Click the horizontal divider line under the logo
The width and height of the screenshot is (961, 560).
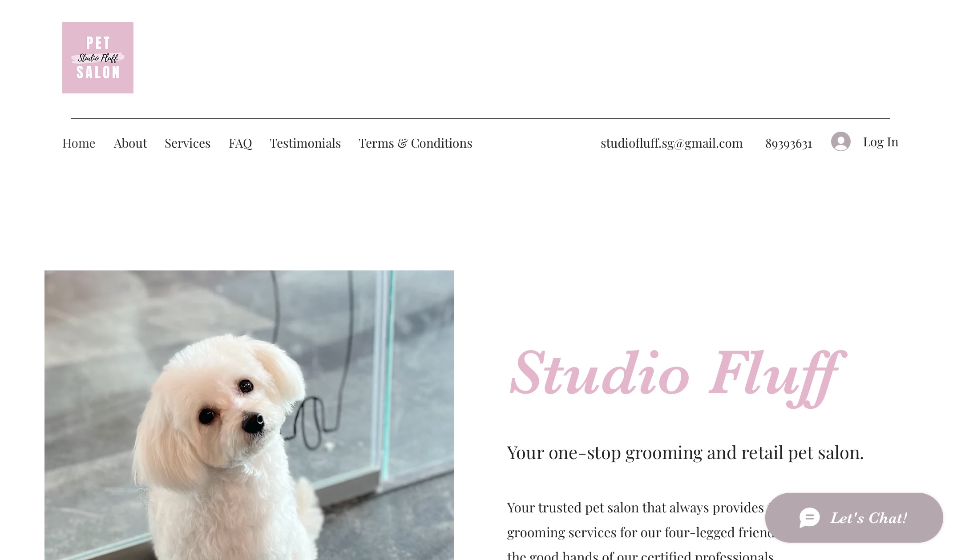coord(480,119)
